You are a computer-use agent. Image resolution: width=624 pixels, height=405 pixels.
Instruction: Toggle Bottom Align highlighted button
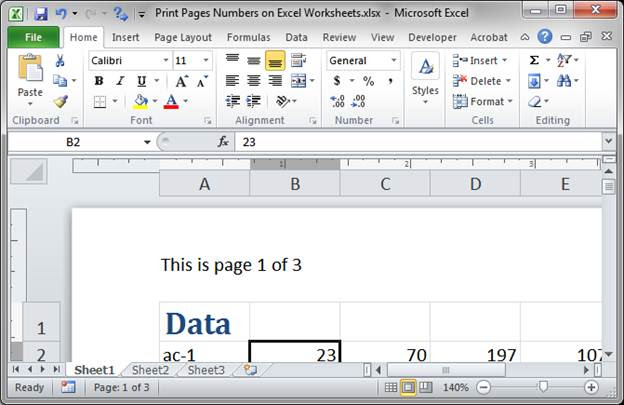[275, 60]
